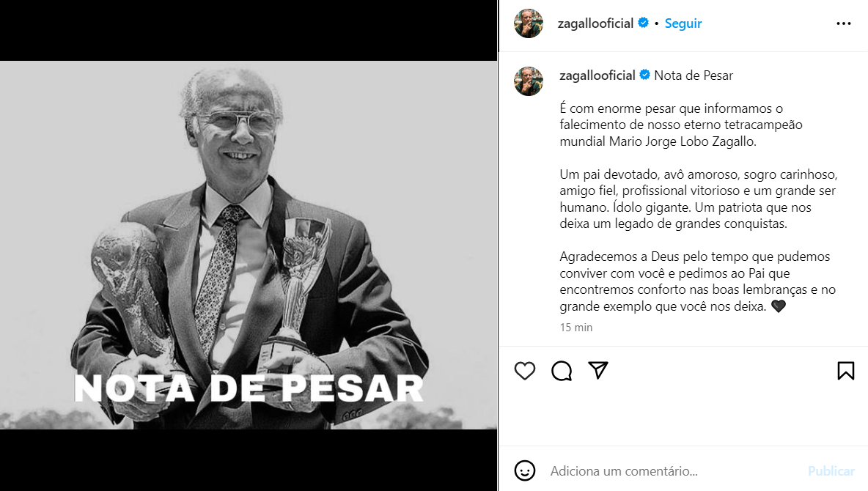Viewport: 868px width, 491px height.
Task: Open comments with the speech bubble icon
Action: click(x=562, y=370)
